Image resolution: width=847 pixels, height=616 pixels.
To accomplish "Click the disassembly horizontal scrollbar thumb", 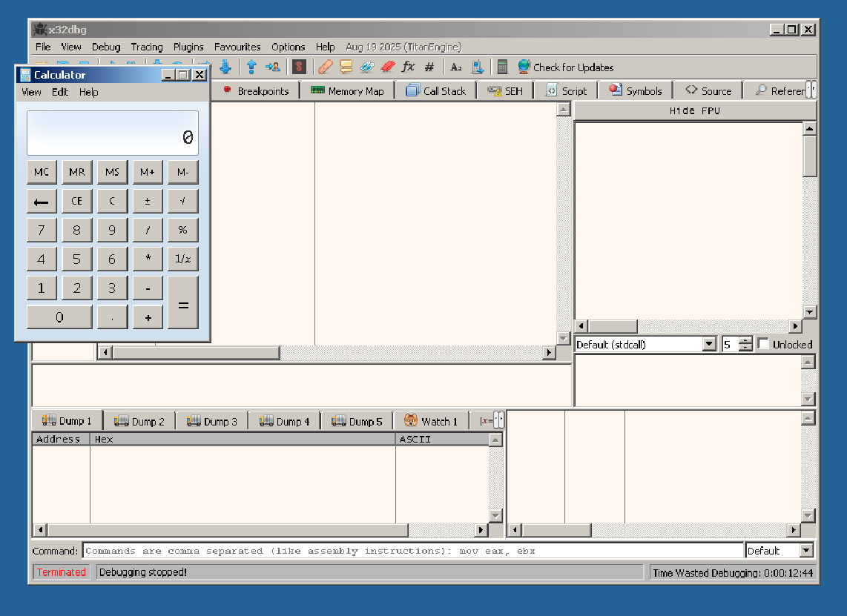I will tap(196, 353).
